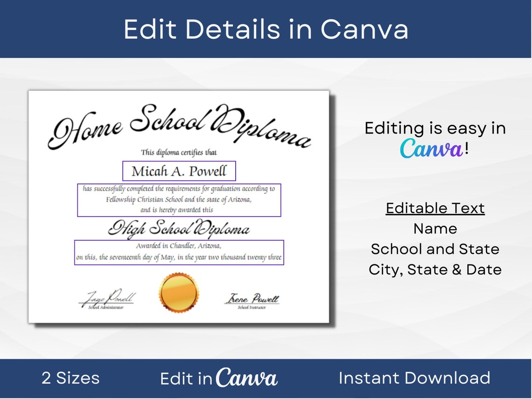Image resolution: width=532 pixels, height=399 pixels.
Task: Click the "Edit in" text in the bottom banner
Action: point(186,378)
